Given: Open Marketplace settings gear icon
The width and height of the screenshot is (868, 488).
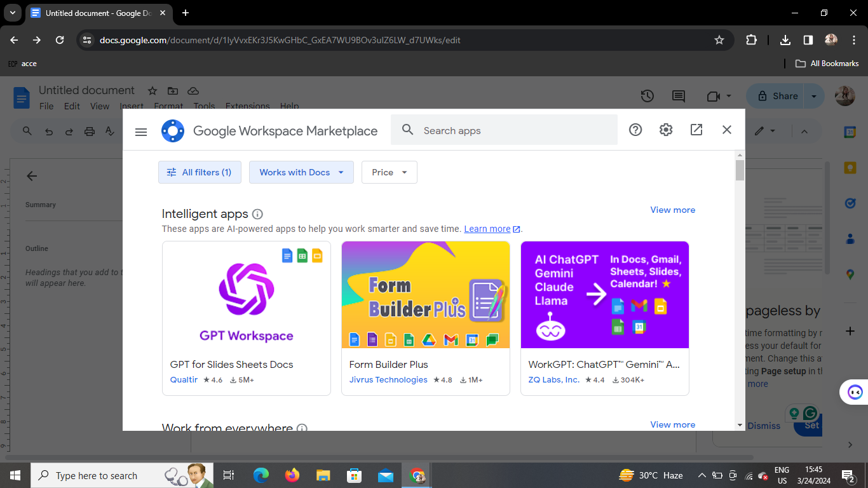Looking at the screenshot, I should (x=665, y=130).
